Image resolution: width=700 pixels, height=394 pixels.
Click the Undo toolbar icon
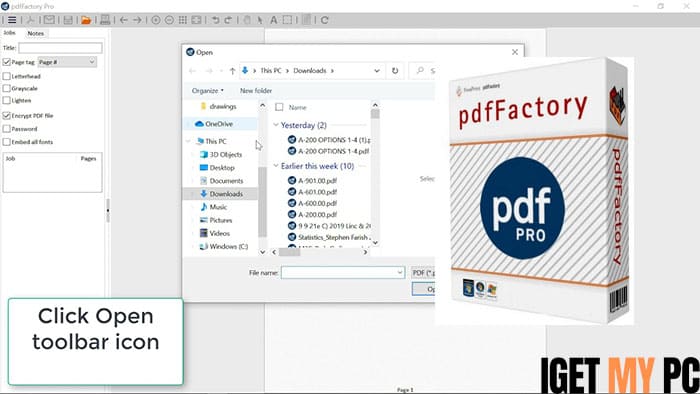tap(216, 20)
